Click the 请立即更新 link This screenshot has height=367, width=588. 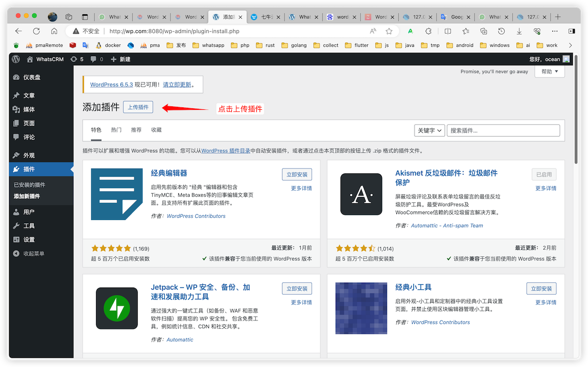(177, 84)
